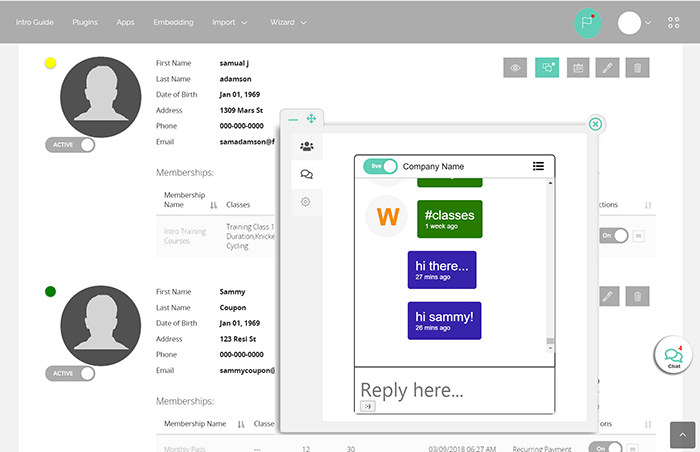The height and width of the screenshot is (452, 700).
Task: Toggle ACTIVE switch for Sammy
Action: pos(70,373)
